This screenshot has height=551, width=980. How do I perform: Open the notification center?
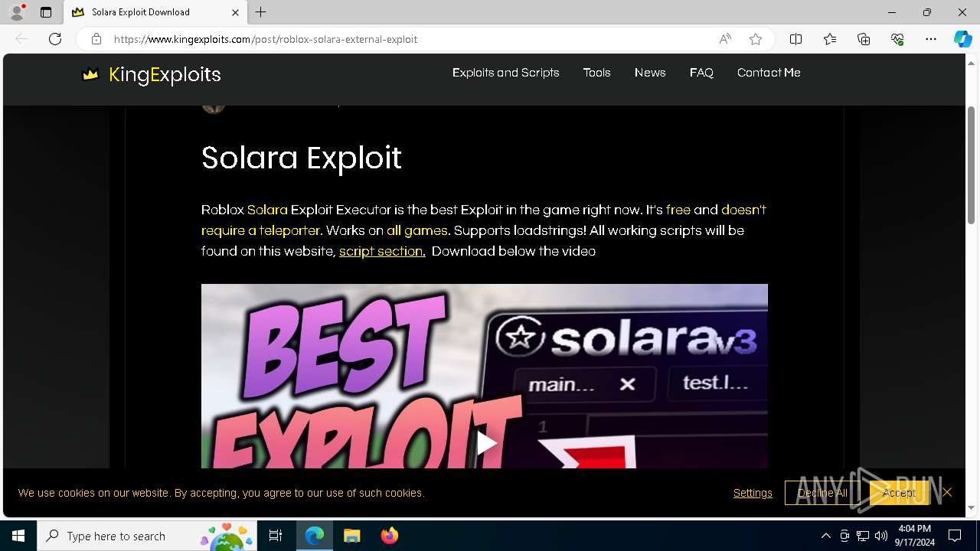click(955, 536)
